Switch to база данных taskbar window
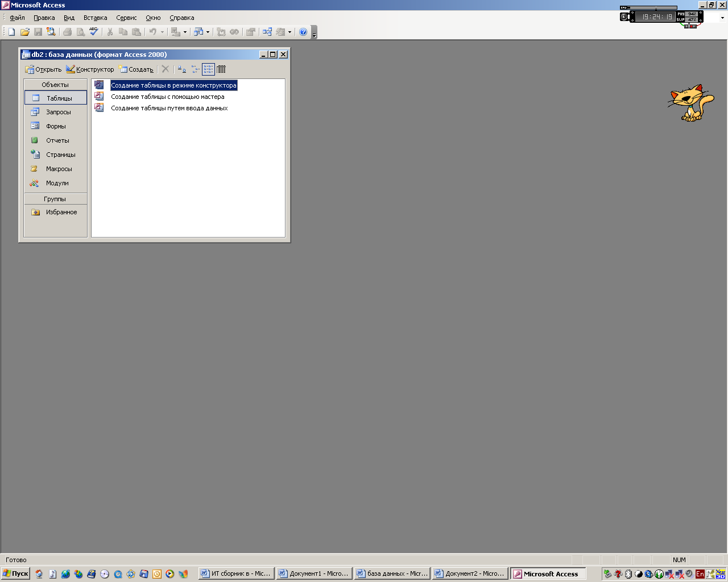Viewport: 728px width, 582px height. [x=392, y=573]
